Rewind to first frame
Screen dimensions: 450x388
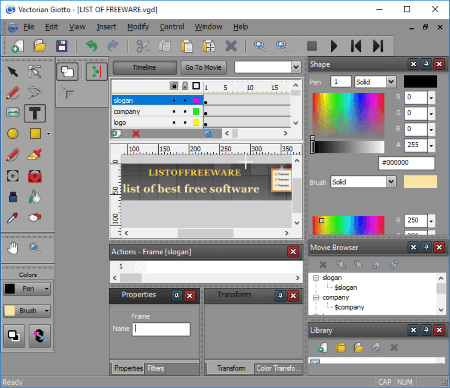356,46
